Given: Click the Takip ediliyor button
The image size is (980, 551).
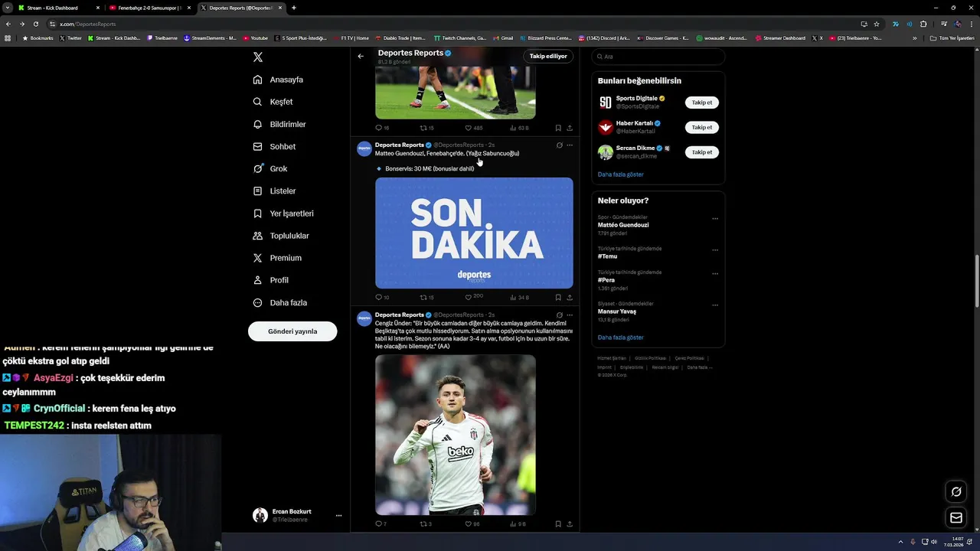Looking at the screenshot, I should [548, 56].
